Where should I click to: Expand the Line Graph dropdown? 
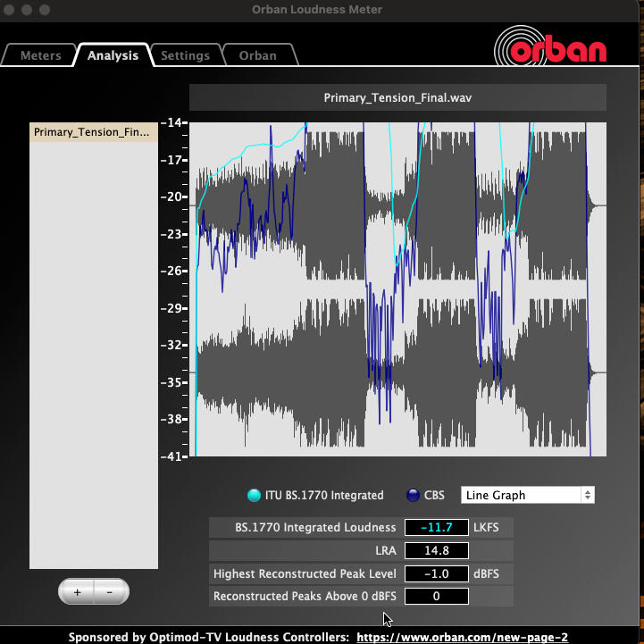[527, 495]
